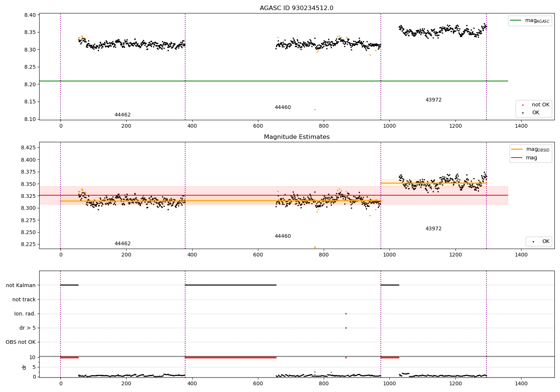Image resolution: width=560 pixels, height=392 pixels.
Task: Click the rotated 'dr' y-axis label
Action: click(x=24, y=367)
